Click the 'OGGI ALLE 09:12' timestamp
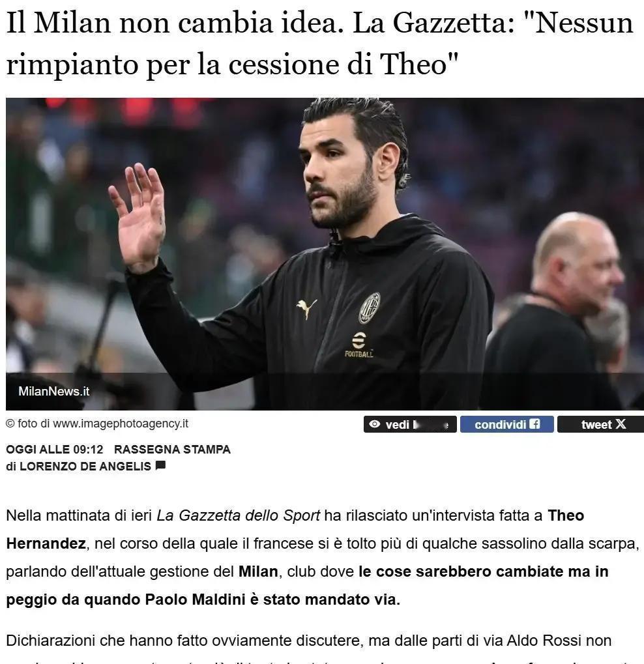 [55, 450]
